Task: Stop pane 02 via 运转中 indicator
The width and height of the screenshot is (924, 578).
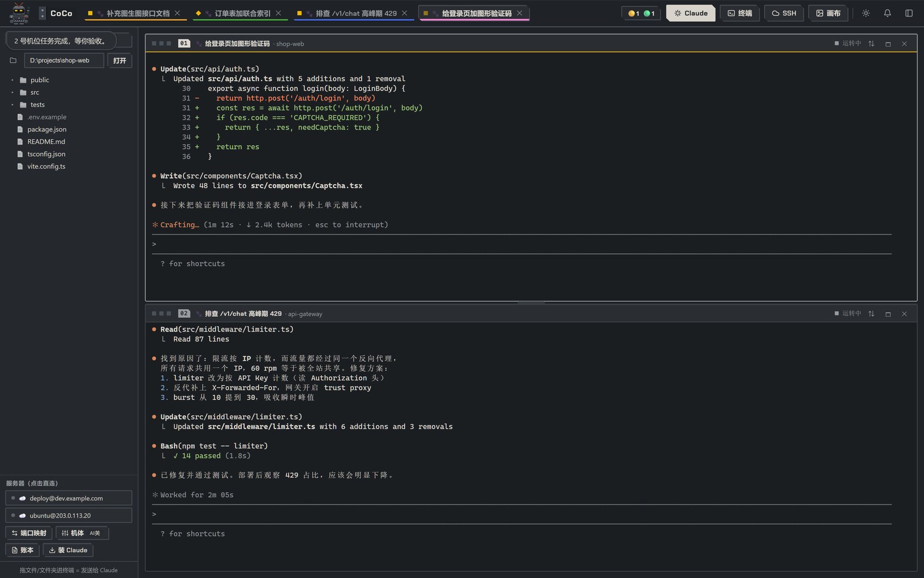Action: [848, 313]
